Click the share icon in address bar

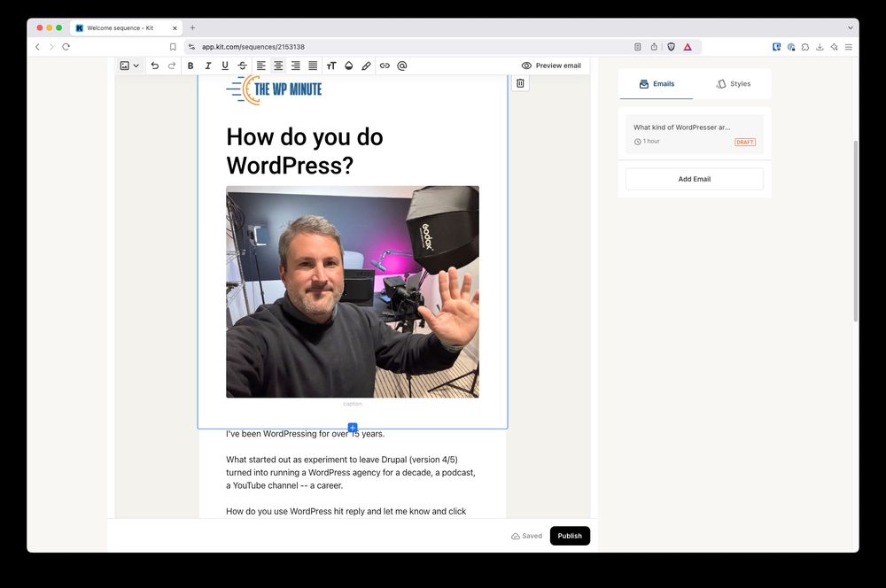point(654,47)
